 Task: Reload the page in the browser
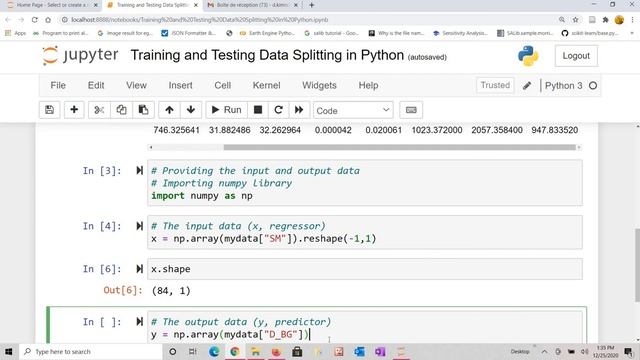pyautogui.click(x=35, y=20)
